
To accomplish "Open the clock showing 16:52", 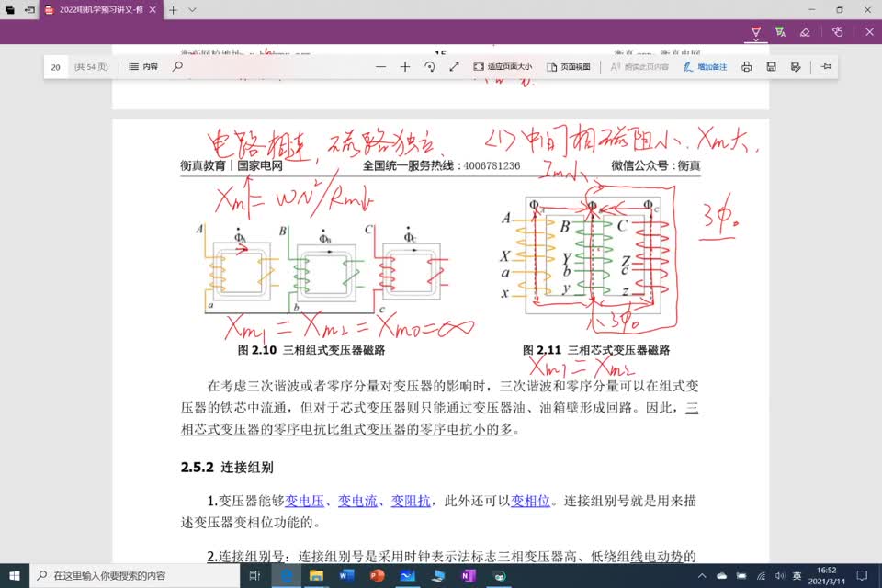I will pos(826,576).
